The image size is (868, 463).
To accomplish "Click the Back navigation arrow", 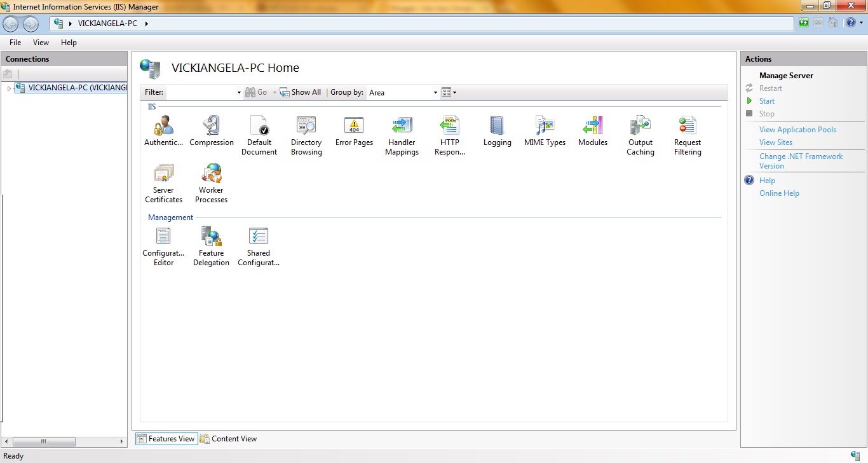I will click(11, 24).
